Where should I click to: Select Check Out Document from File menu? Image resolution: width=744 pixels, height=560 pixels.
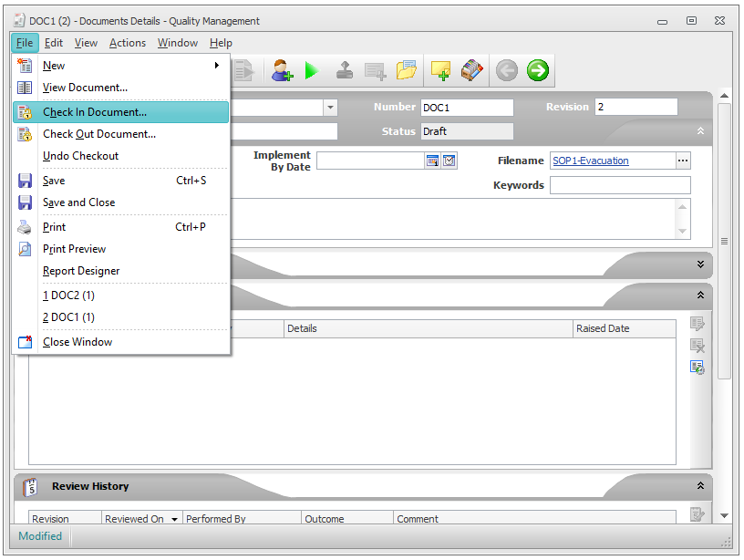(98, 134)
